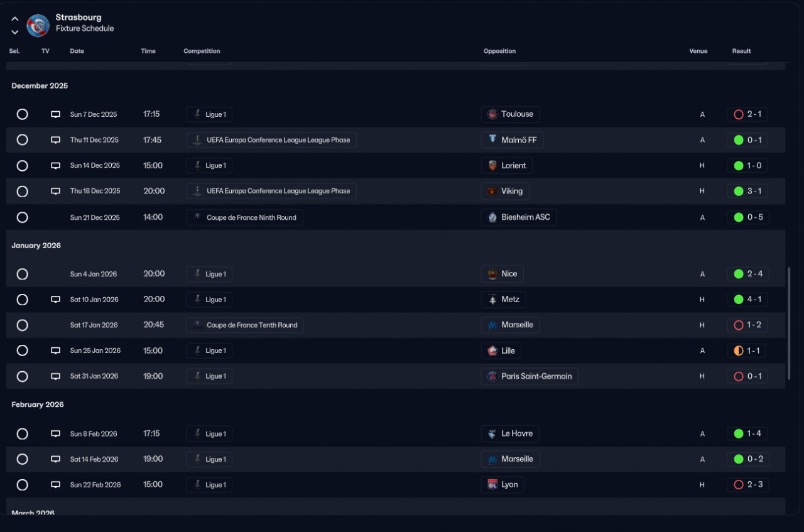Click the TV icon on the Malmö FF row
The image size is (804, 532).
[x=56, y=140]
